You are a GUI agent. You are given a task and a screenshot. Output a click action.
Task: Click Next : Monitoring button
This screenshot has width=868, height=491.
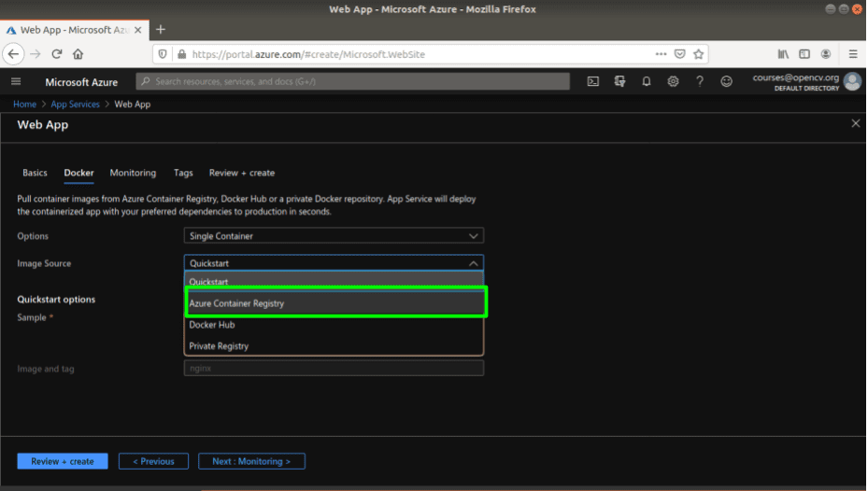[x=251, y=461]
